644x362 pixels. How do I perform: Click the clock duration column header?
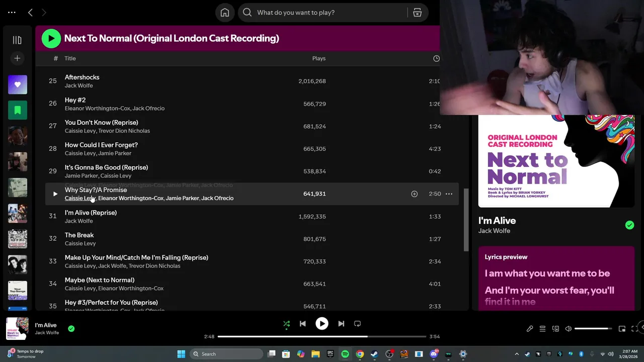click(436, 58)
